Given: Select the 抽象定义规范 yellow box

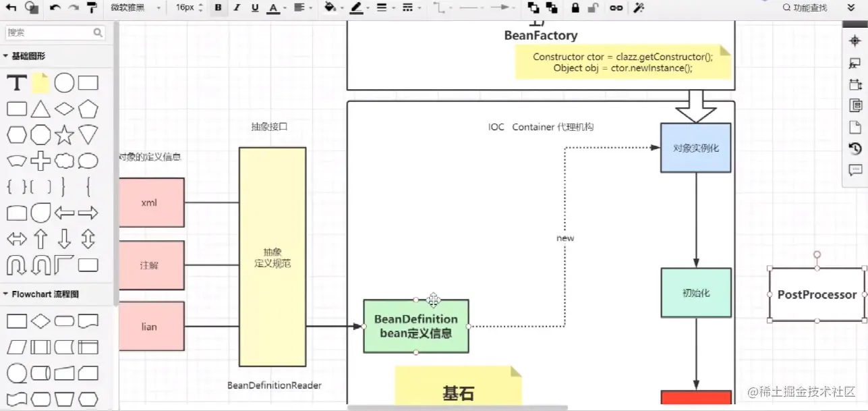Looking at the screenshot, I should [272, 256].
